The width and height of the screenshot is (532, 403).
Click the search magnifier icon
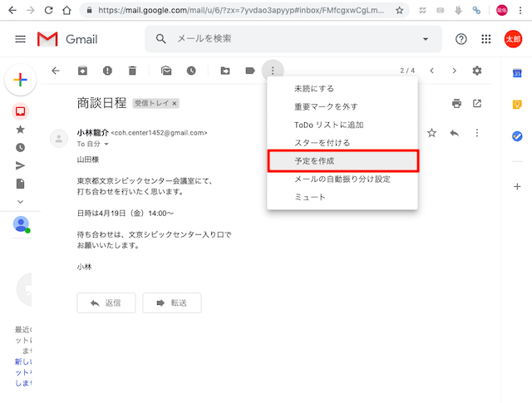[x=160, y=39]
